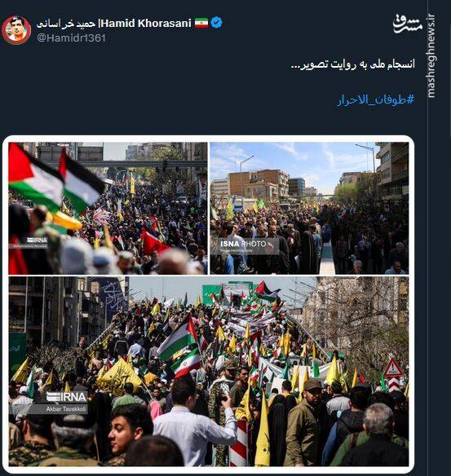This screenshot has height=476, width=451.
Task: Click the ISNA PHOTO watermark
Action: coord(243,244)
